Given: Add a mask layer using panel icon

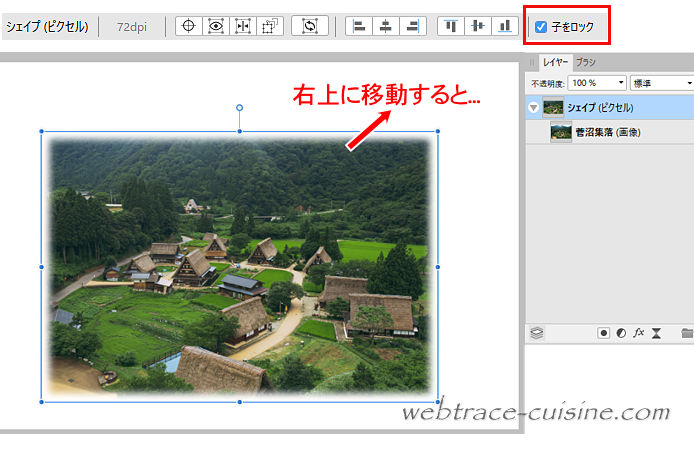Looking at the screenshot, I should pos(604,333).
